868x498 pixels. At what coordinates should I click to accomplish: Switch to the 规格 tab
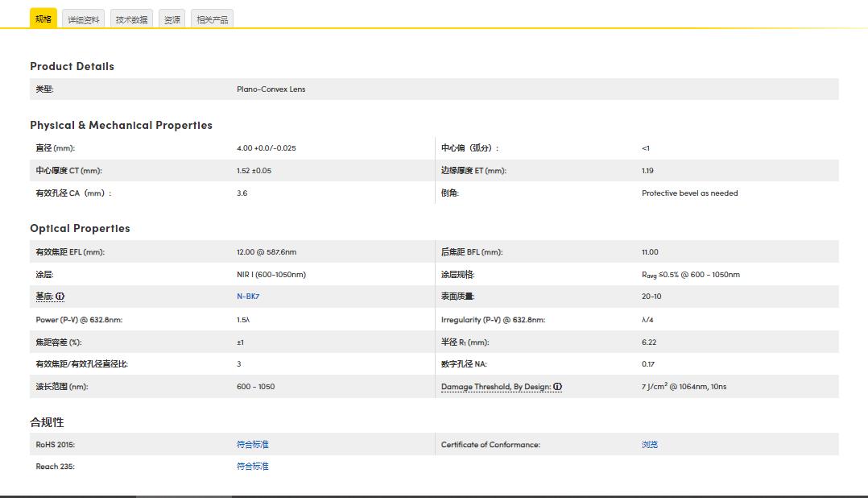43,19
